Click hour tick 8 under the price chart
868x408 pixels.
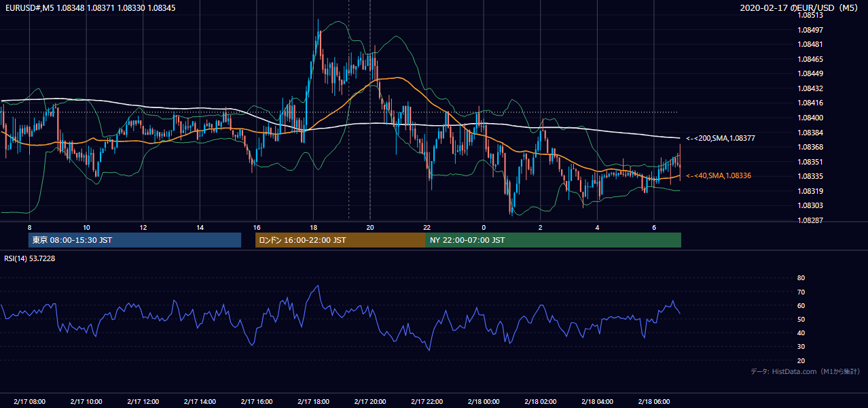29,227
